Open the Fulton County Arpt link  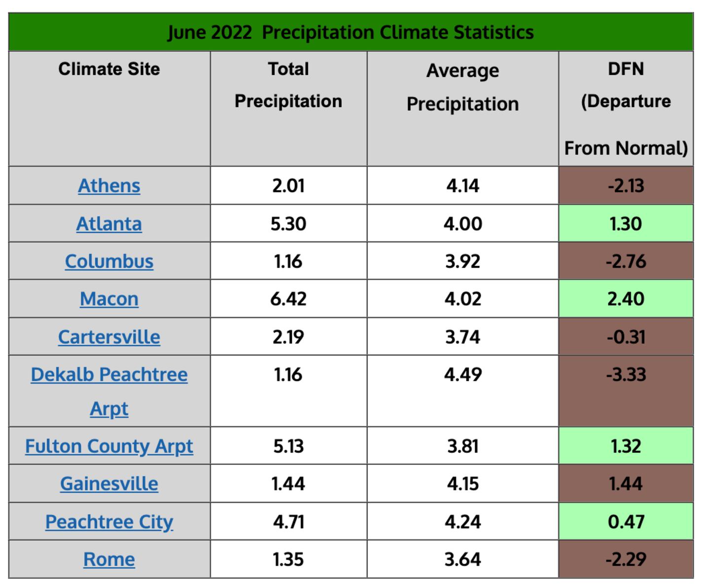click(109, 446)
